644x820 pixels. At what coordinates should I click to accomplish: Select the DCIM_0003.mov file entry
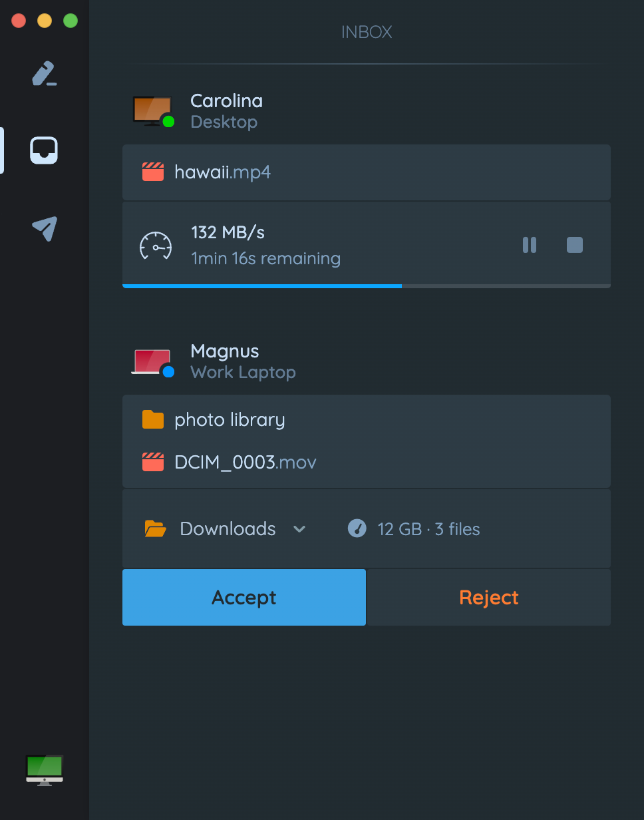[245, 462]
